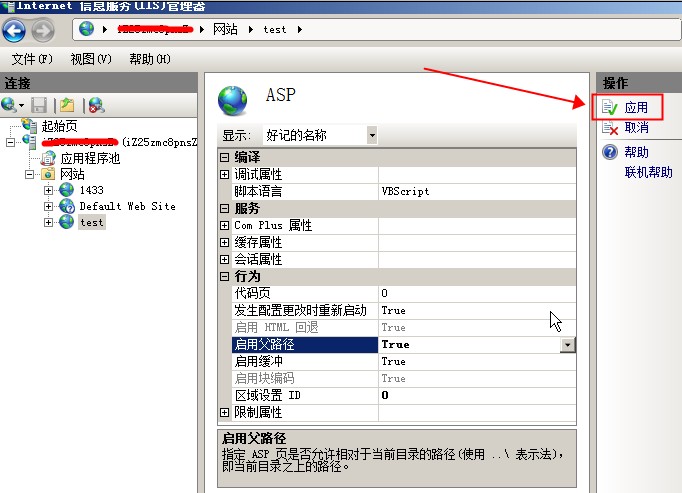The height and width of the screenshot is (493, 682).
Task: Open the 视图(V) menu
Action: pyautogui.click(x=91, y=59)
